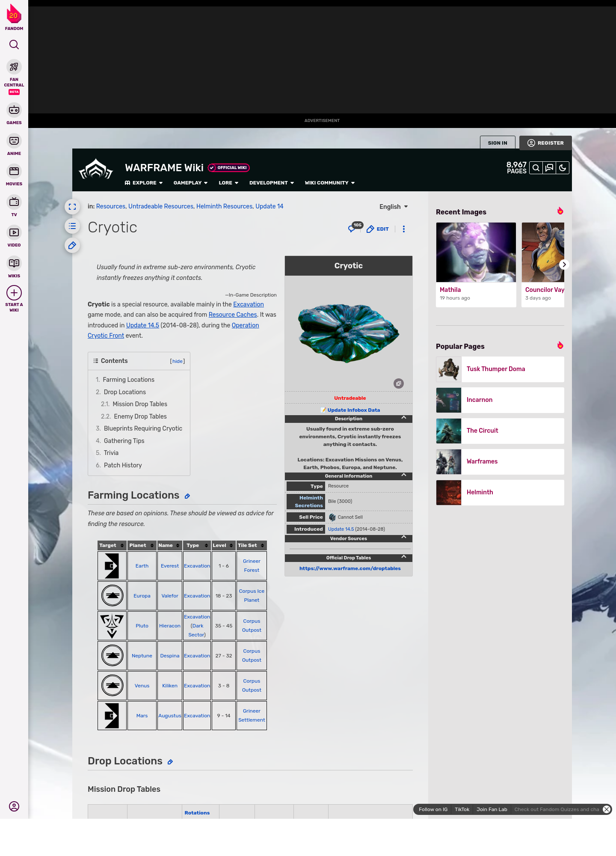616x856 pixels.
Task: Click the Warframe lotus wiki logo
Action: pos(96,169)
